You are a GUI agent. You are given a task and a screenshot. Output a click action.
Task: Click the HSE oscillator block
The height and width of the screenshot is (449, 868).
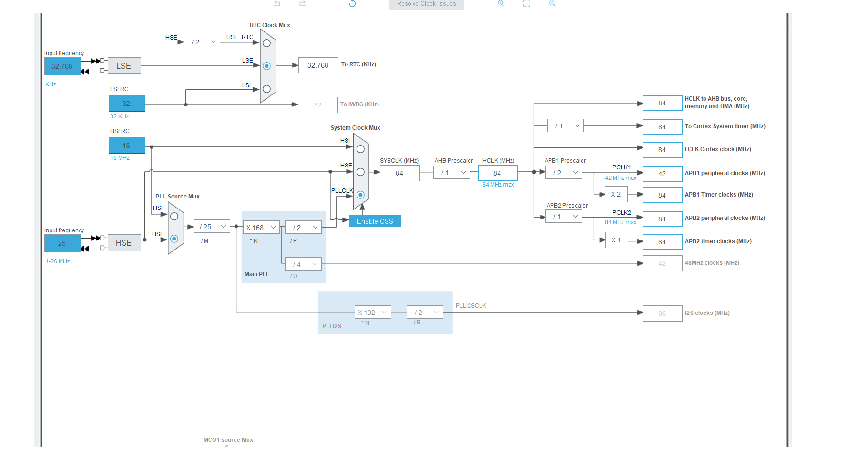[124, 243]
